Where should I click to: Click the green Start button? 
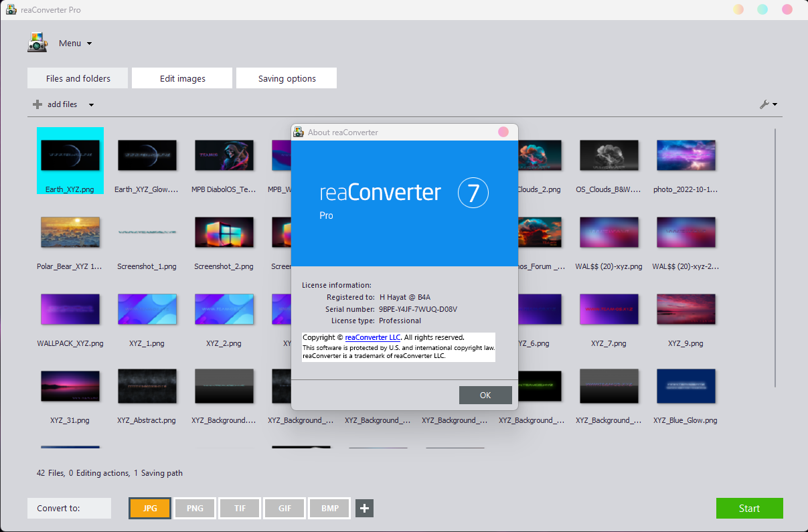click(x=749, y=509)
